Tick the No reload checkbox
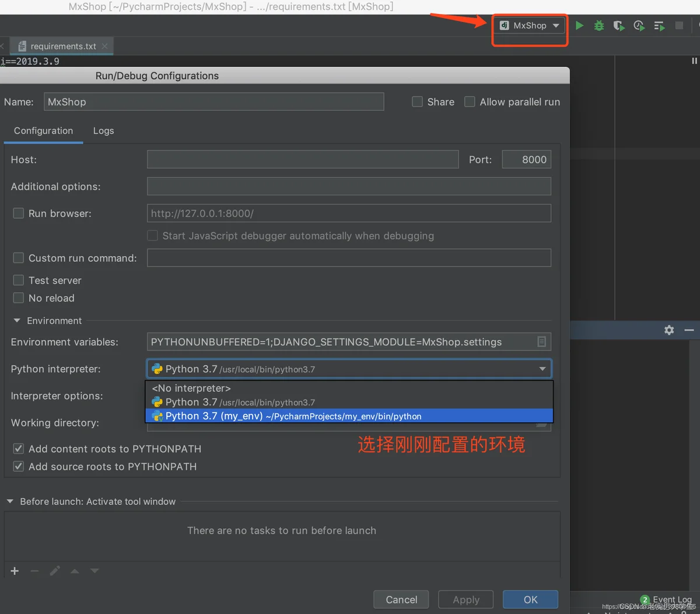 pyautogui.click(x=19, y=298)
